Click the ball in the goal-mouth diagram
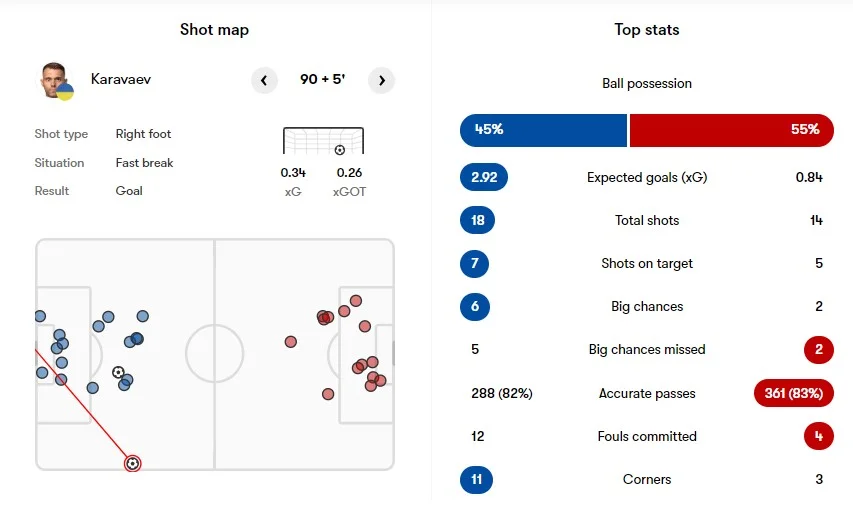The width and height of the screenshot is (853, 505). (x=339, y=150)
